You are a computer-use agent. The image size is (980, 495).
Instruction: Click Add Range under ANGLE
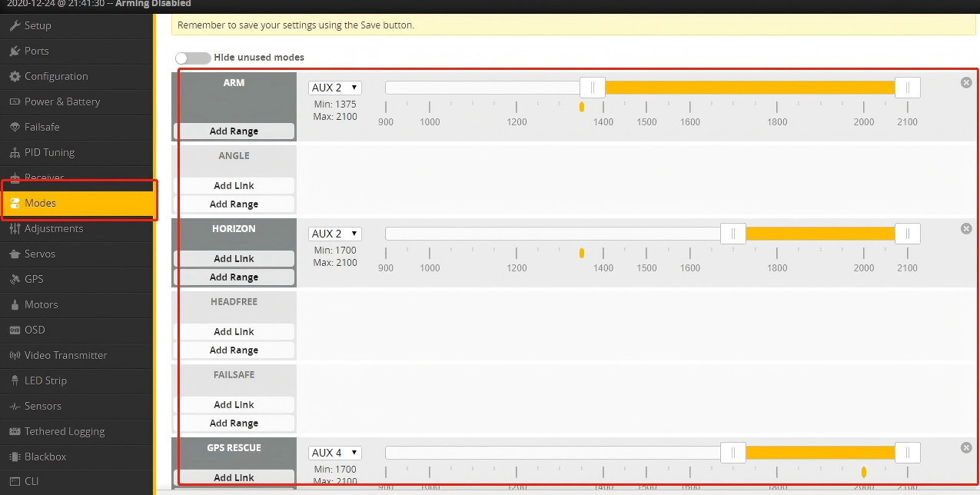(234, 204)
